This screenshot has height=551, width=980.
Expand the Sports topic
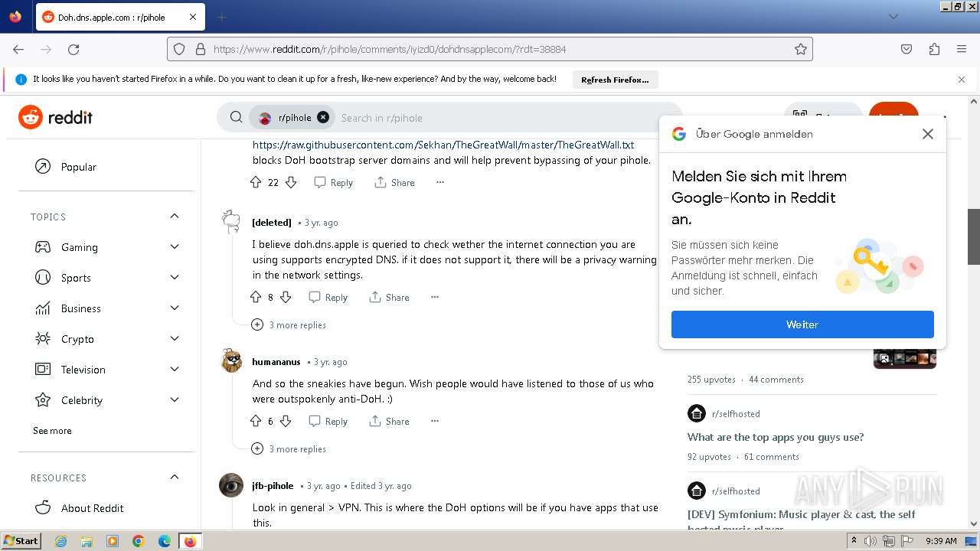[x=106, y=278]
